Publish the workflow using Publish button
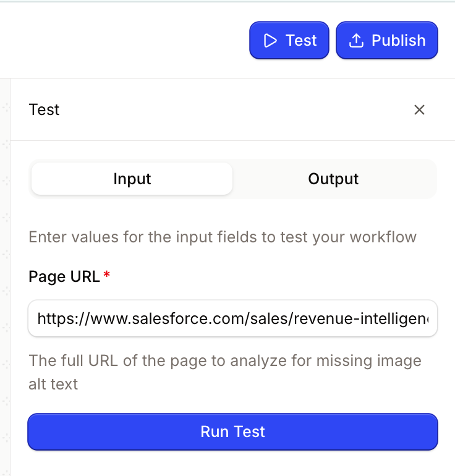 (x=387, y=40)
